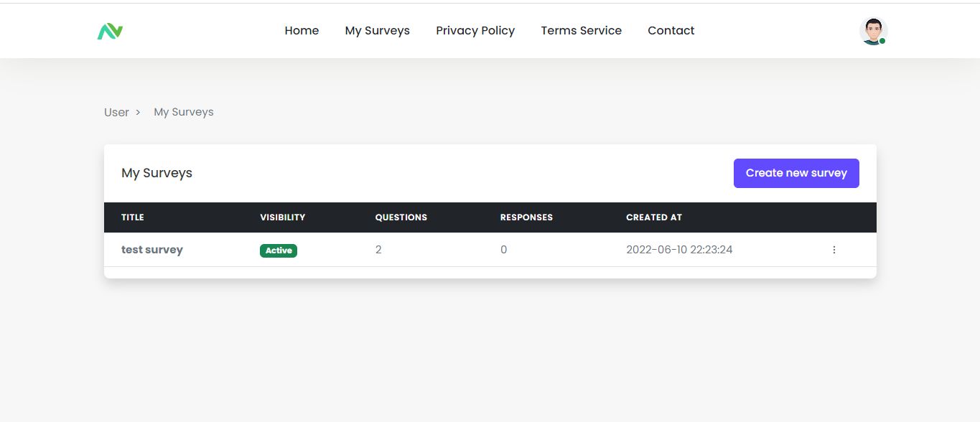This screenshot has height=422, width=980.
Task: Click the questions count 2 cell
Action: [378, 250]
